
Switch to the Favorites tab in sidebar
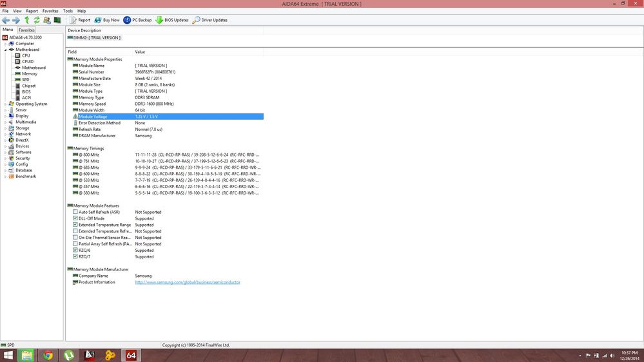tap(26, 30)
